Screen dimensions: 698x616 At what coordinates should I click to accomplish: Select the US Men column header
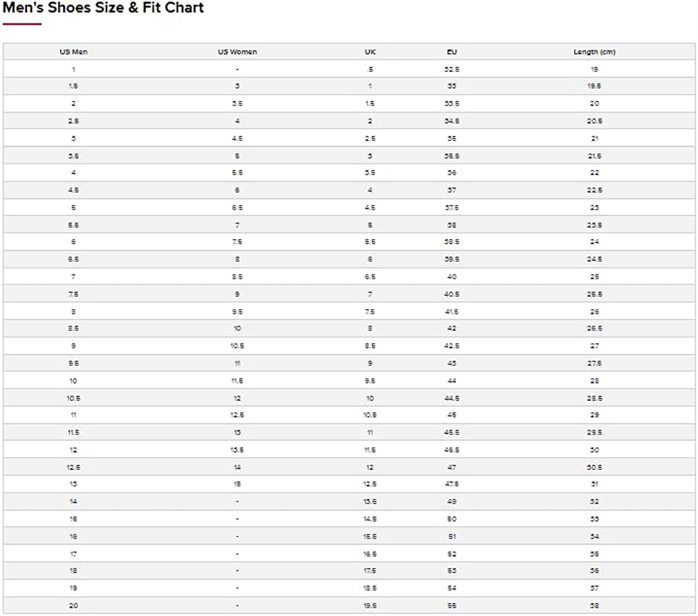(x=73, y=52)
